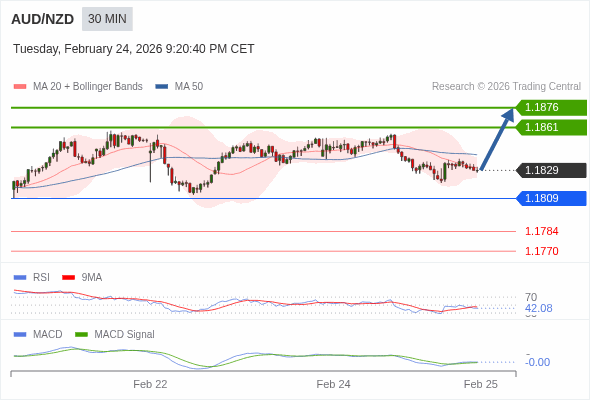The image size is (590, 400).
Task: Click the RSI 70 level label
Action: click(x=531, y=297)
